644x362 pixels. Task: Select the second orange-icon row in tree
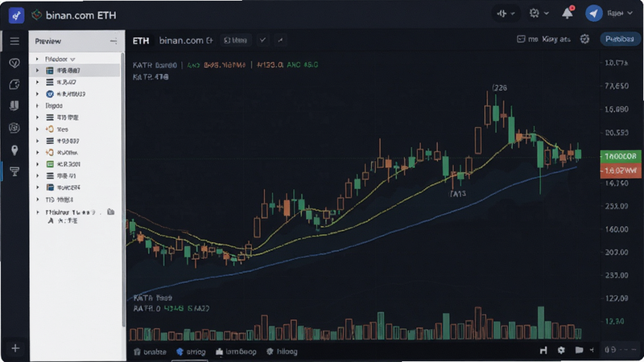click(76, 152)
